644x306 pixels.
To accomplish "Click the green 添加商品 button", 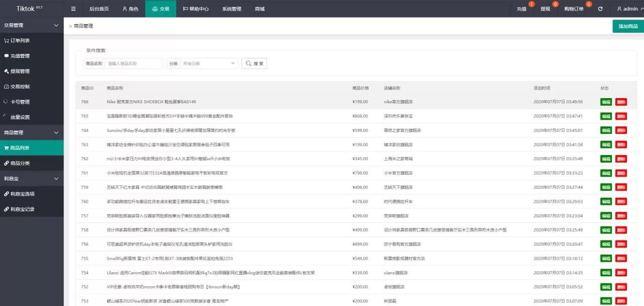I will [628, 26].
